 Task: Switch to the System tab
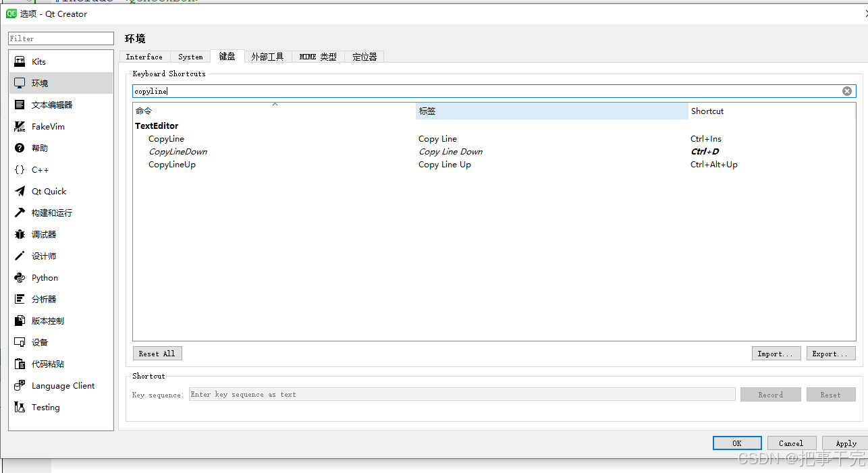[190, 57]
